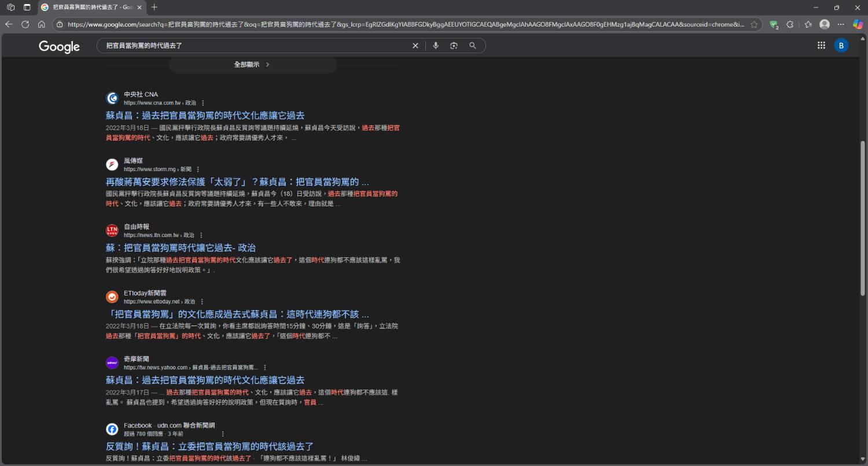Viewport: 868px width, 466px height.
Task: Open 反質詢！蘇貞昌：立委把官員當狗罵的時代該過去了
Action: point(209,446)
